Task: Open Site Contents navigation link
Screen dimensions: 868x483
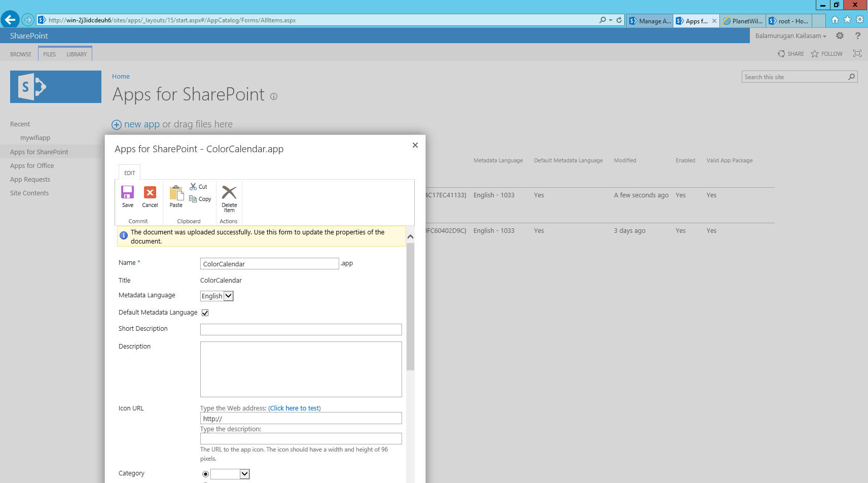Action: (29, 193)
